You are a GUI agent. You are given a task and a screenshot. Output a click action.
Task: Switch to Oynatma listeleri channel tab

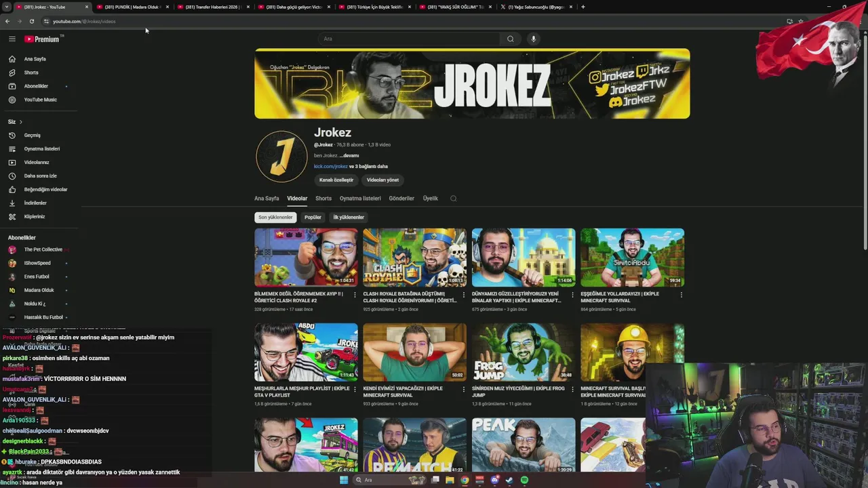[x=360, y=199]
